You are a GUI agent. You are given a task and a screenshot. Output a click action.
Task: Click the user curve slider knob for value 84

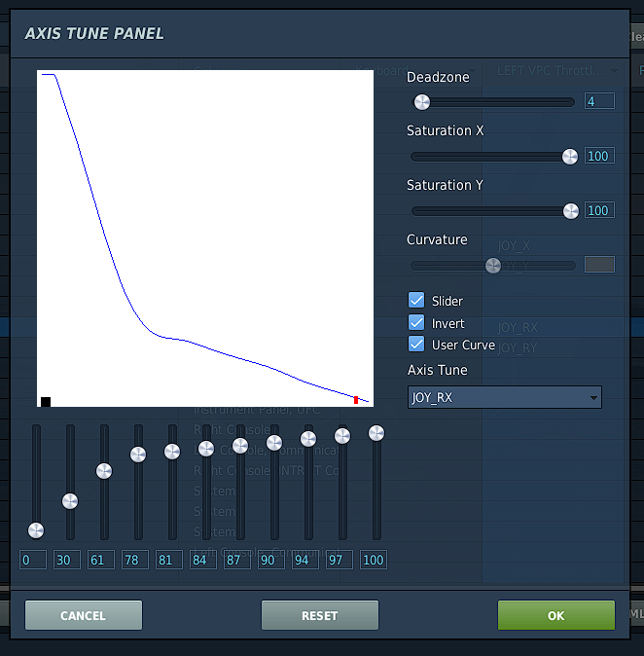point(205,449)
